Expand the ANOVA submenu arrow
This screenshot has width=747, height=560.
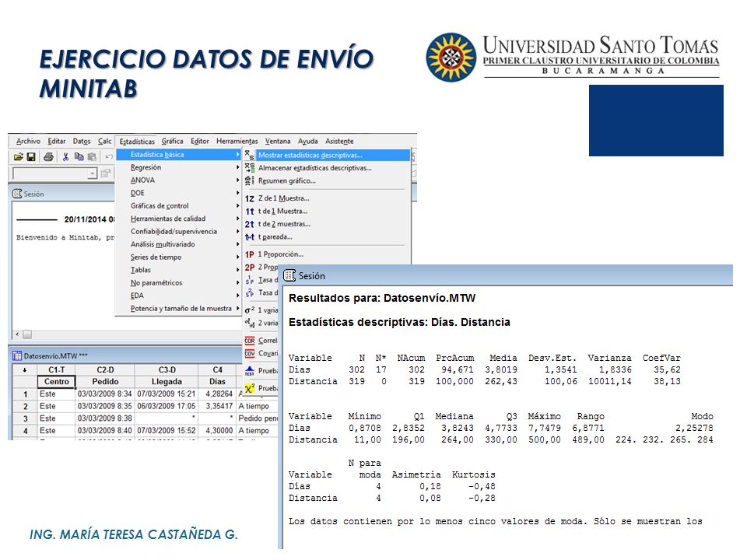(237, 180)
